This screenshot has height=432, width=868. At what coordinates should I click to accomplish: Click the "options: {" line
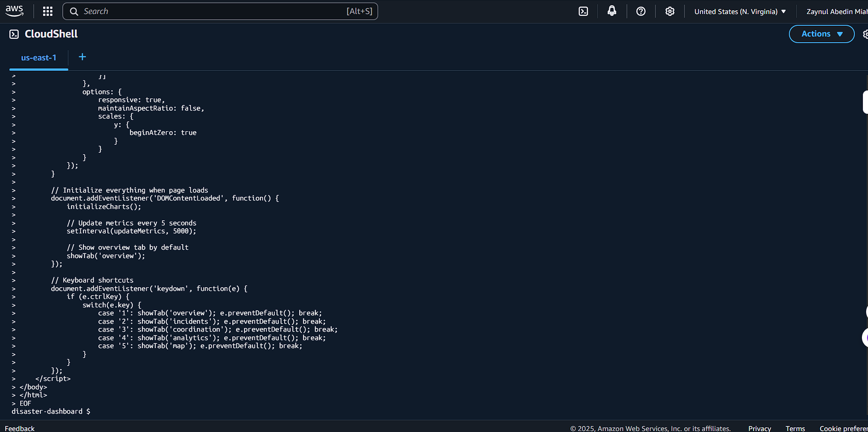(102, 92)
